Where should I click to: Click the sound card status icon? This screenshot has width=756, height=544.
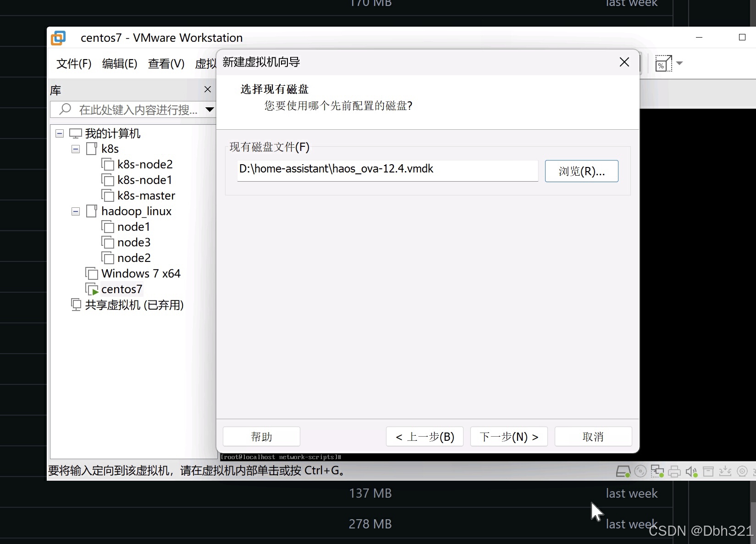click(691, 472)
